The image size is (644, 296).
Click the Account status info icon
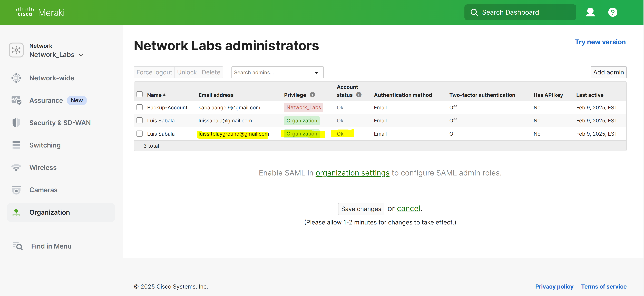coord(359,95)
